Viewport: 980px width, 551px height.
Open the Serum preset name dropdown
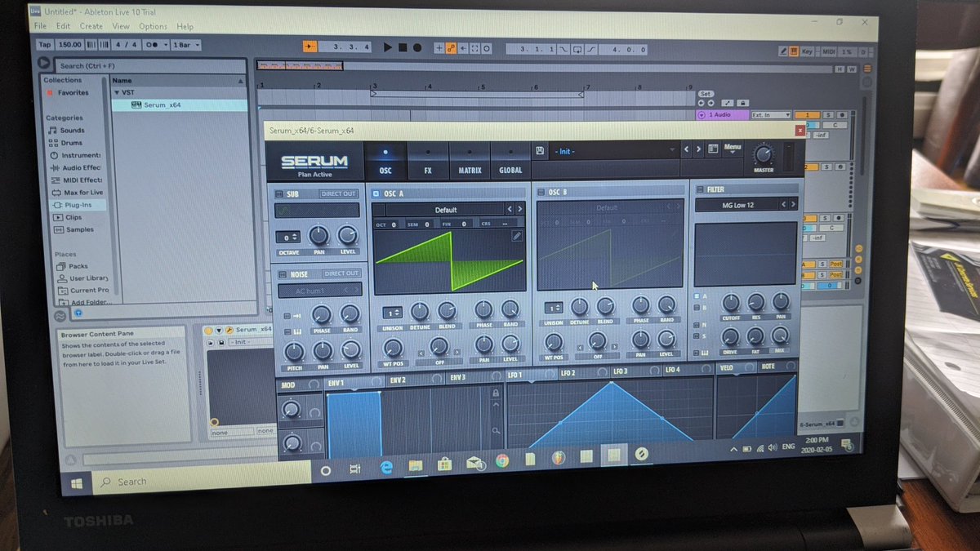614,150
